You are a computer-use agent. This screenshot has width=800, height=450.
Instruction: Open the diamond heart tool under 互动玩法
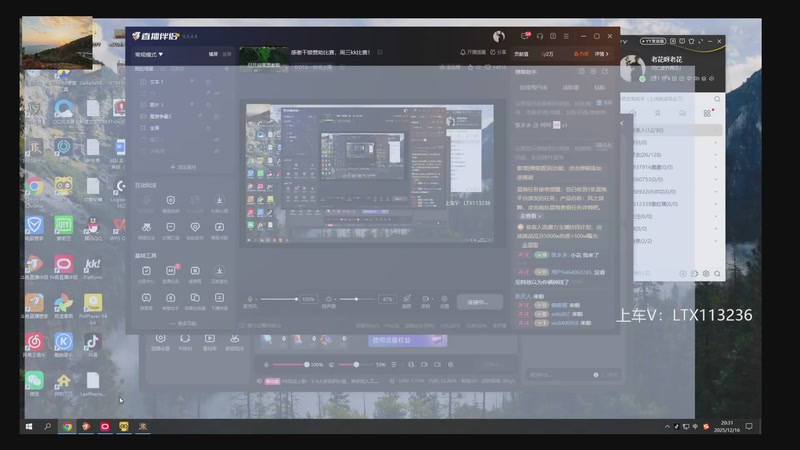pyautogui.click(x=195, y=227)
